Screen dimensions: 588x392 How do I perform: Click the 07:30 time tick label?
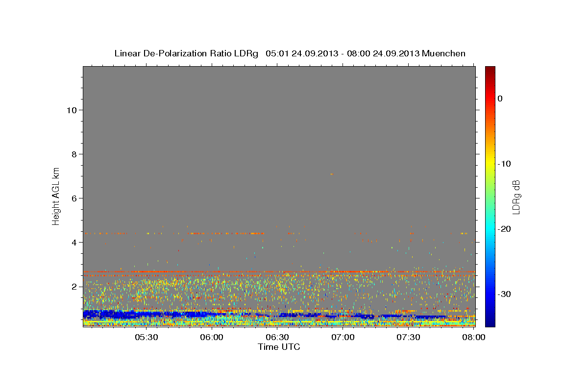408,337
